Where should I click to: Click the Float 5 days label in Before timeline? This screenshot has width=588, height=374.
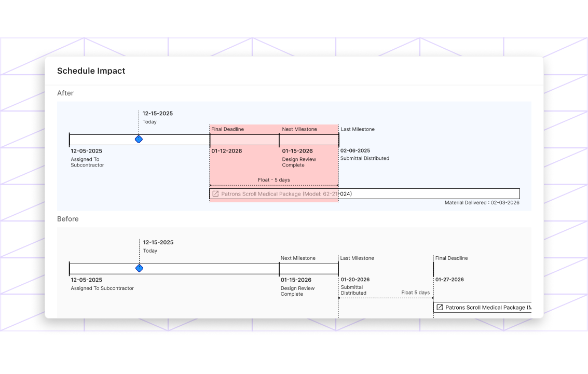pos(415,293)
